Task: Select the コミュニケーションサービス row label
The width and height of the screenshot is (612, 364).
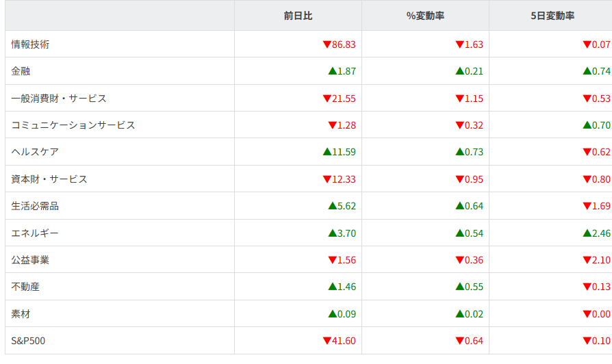Action: click(73, 125)
